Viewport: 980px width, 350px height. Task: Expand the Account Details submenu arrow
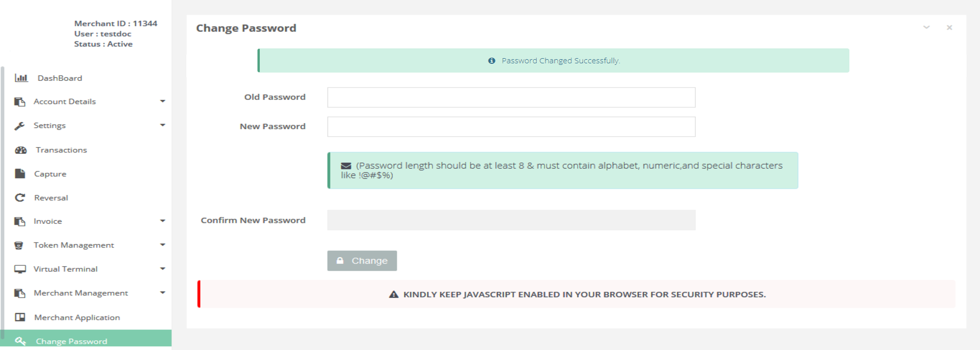click(163, 101)
